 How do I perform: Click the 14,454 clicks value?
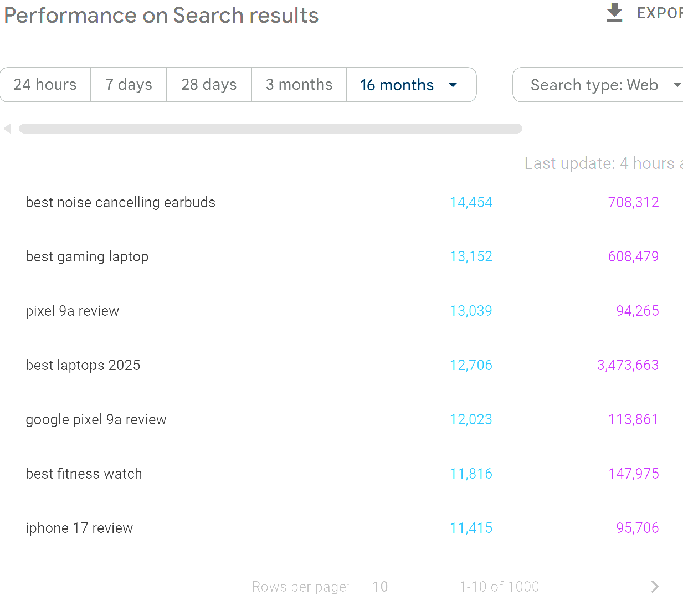[471, 202]
